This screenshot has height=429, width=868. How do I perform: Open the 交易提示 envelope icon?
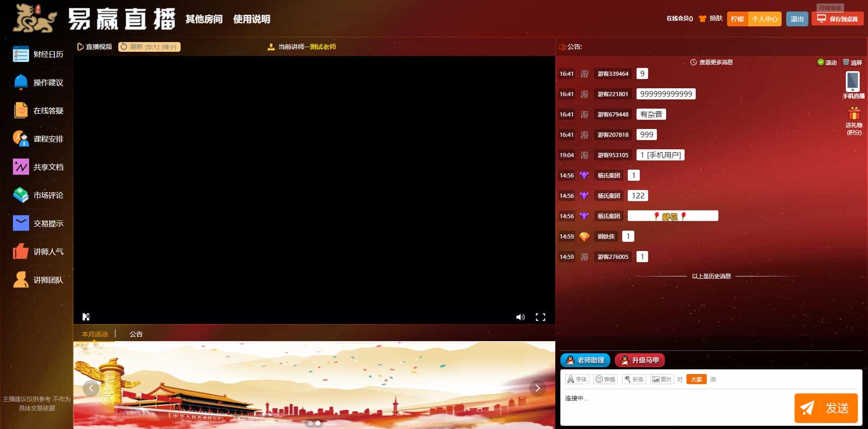(21, 223)
